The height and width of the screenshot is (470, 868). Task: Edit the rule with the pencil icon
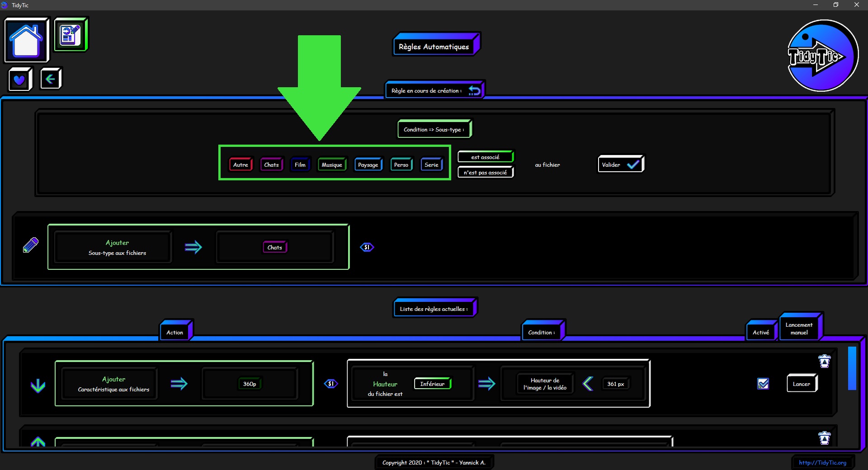tap(31, 245)
